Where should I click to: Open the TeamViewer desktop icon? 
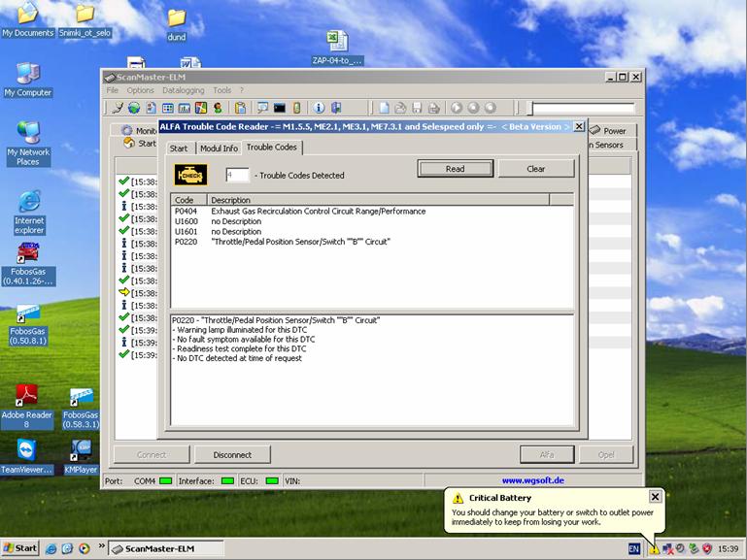tap(26, 451)
